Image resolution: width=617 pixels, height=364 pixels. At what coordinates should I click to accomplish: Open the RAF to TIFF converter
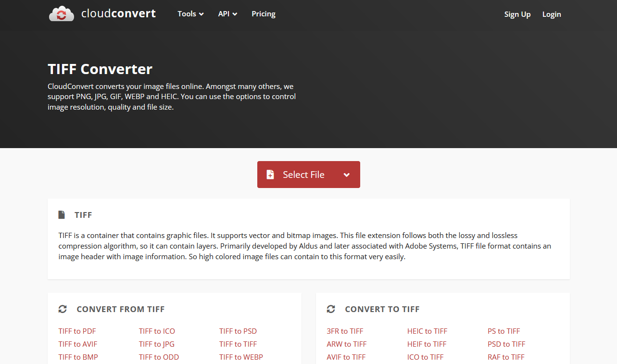click(x=506, y=357)
